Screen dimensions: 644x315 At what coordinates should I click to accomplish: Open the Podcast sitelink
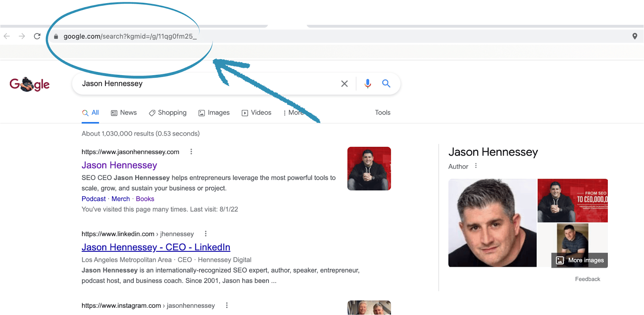(94, 199)
